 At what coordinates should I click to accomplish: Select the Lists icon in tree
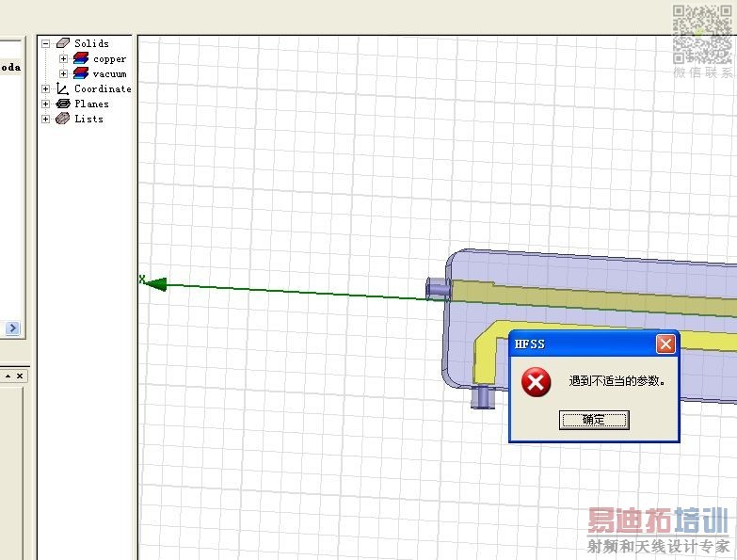point(62,119)
